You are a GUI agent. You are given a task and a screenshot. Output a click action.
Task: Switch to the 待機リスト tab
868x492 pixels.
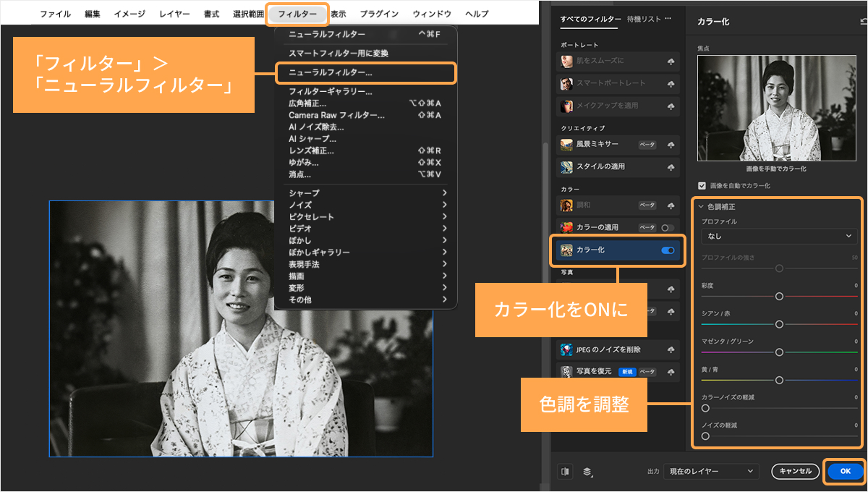(645, 19)
